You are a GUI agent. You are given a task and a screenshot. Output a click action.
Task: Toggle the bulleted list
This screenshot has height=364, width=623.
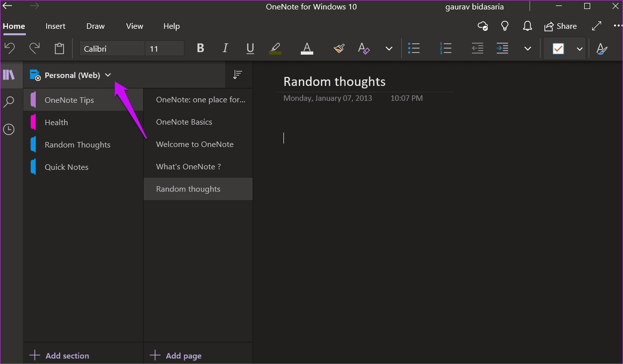point(414,48)
